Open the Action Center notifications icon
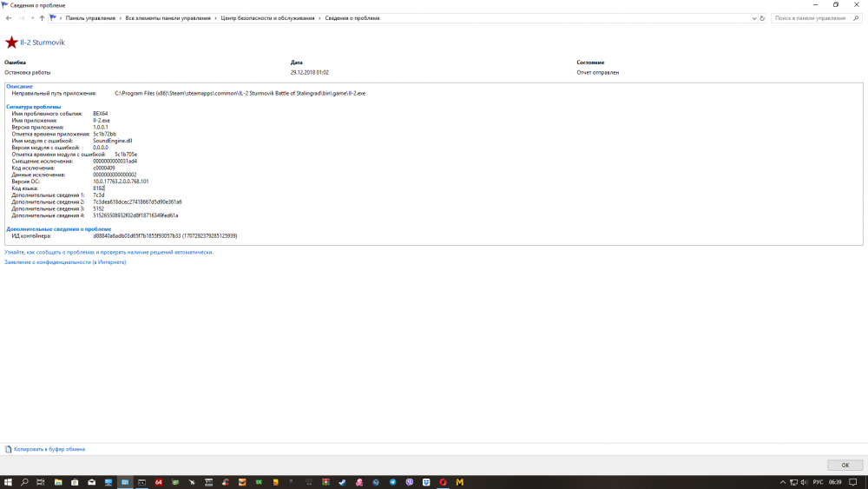The image size is (868, 489). point(853,482)
